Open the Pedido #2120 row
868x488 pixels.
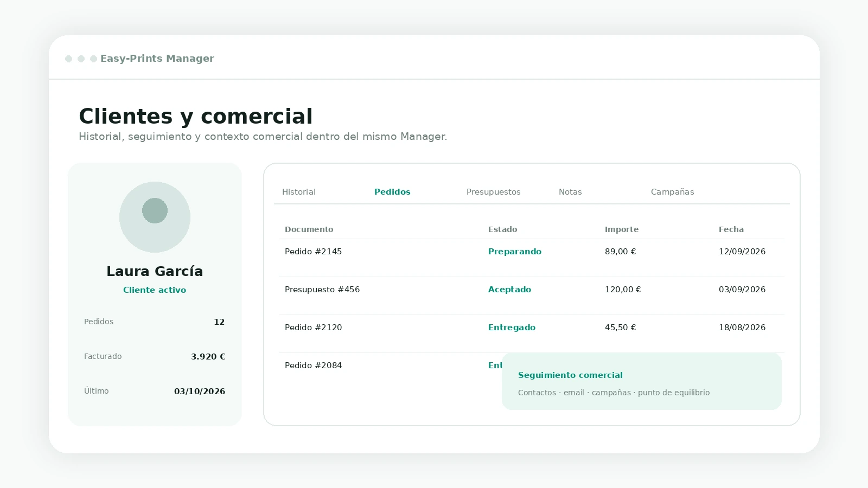click(x=532, y=334)
